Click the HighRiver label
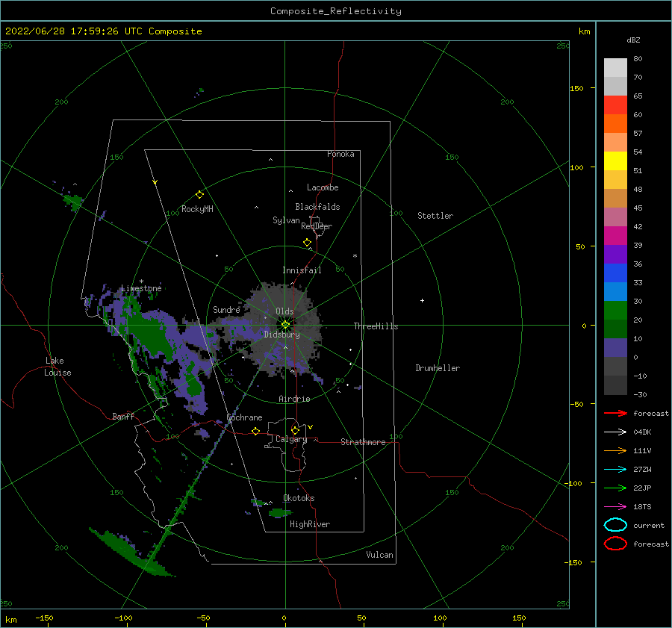This screenshot has width=672, height=628. [x=310, y=524]
